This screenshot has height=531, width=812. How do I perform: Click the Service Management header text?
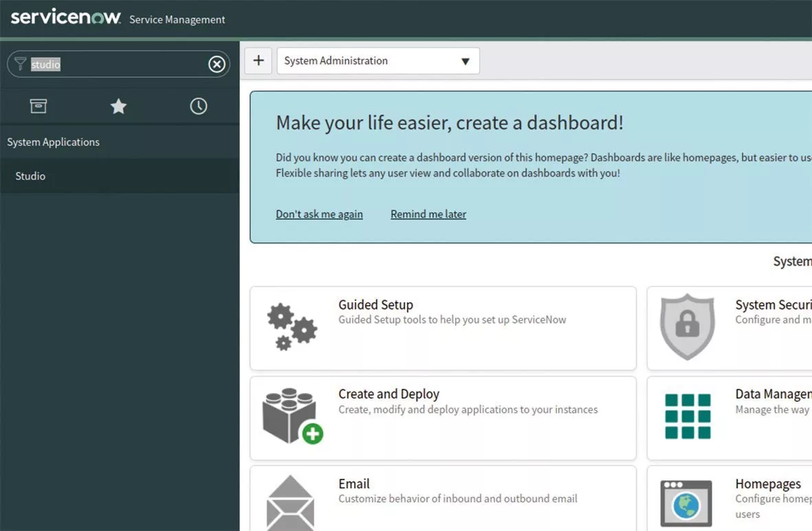[177, 20]
